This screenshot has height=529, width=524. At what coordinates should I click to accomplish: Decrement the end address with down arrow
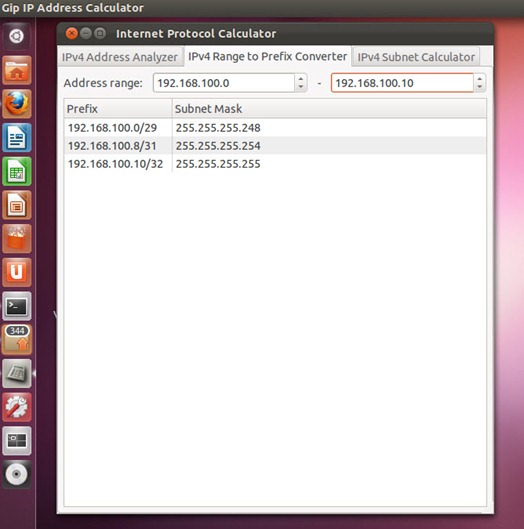click(x=479, y=87)
